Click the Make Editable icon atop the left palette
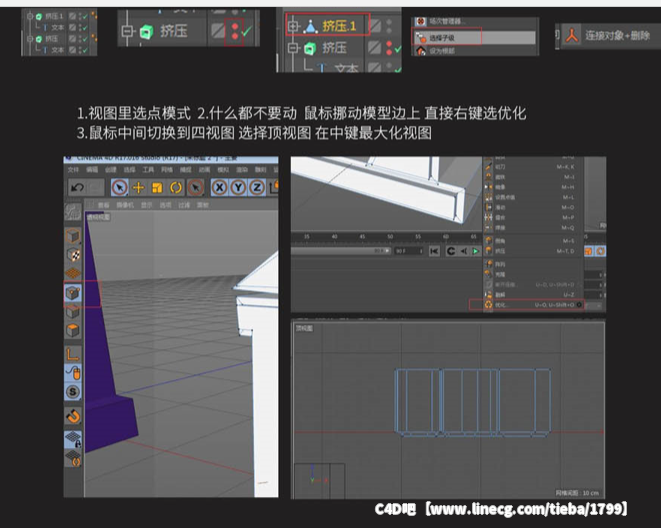Viewport: 661px width, 528px height. point(73,212)
